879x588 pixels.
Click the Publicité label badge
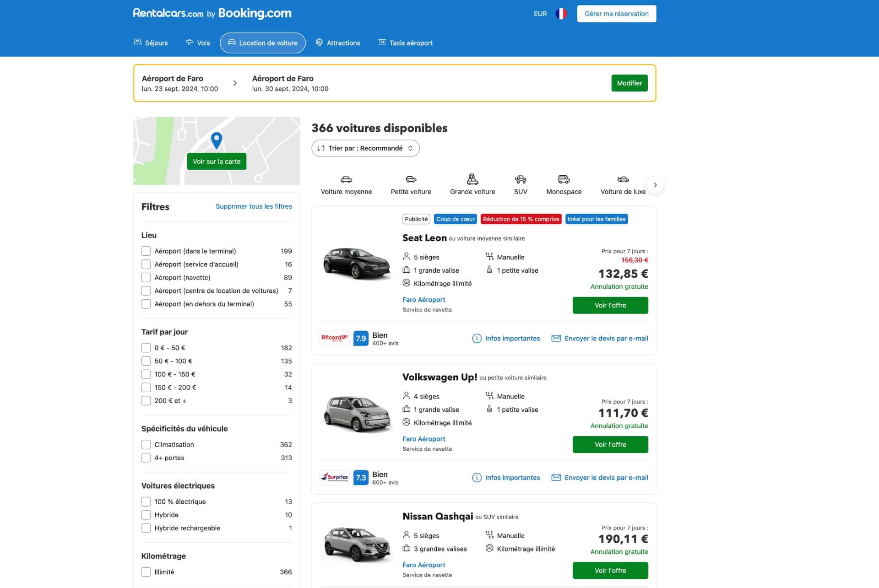tap(416, 219)
